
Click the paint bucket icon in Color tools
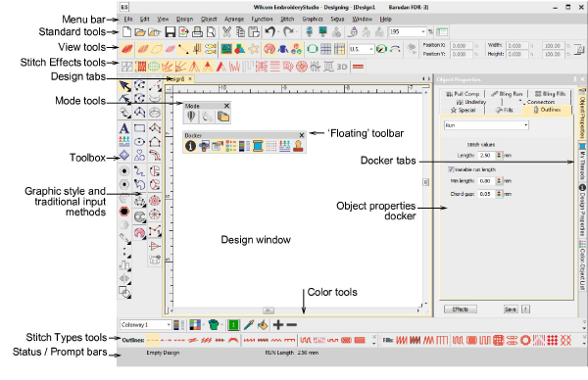[263, 324]
